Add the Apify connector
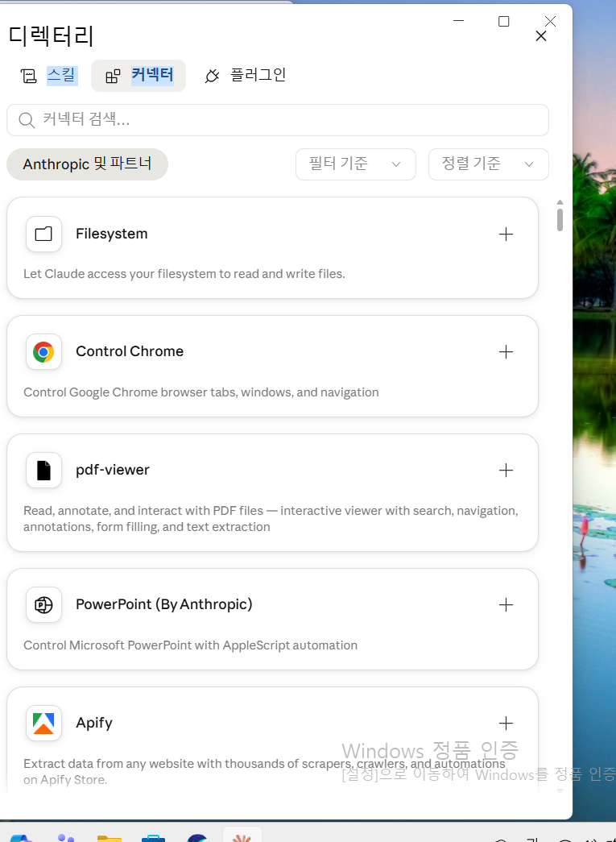Viewport: 616px width, 842px height. (x=506, y=723)
